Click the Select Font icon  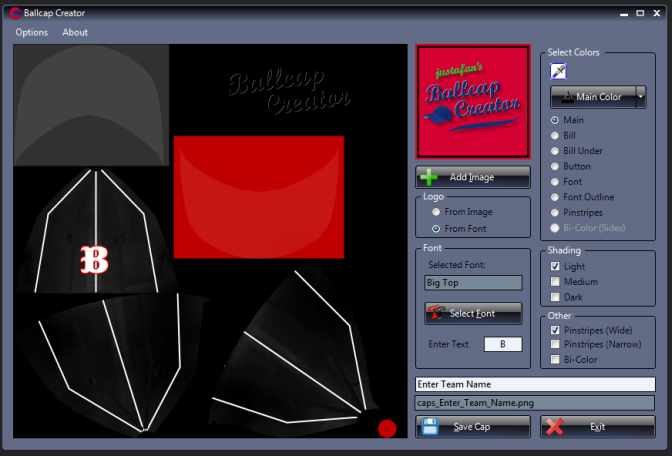pos(436,313)
